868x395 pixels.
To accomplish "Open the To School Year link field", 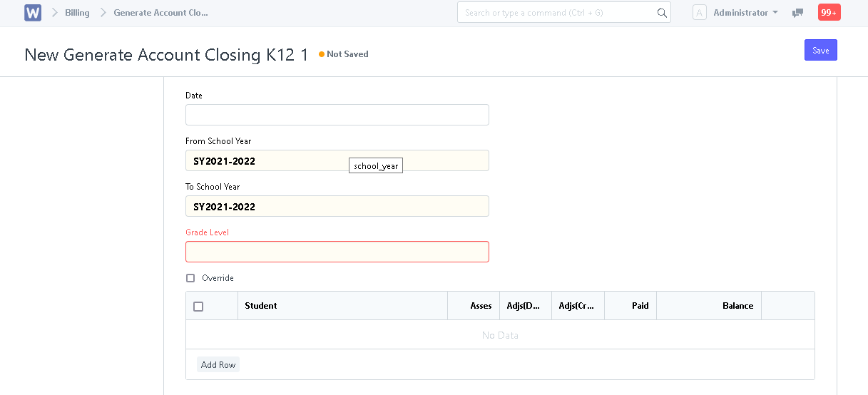I will click(x=337, y=206).
